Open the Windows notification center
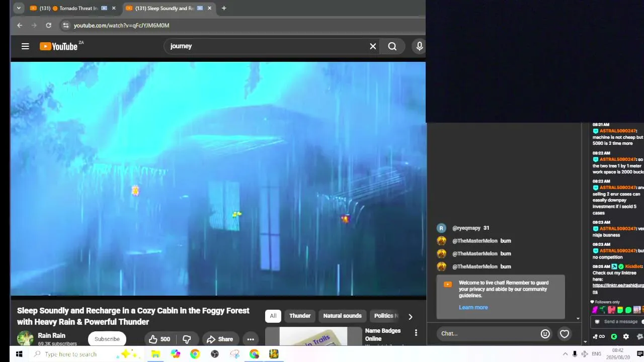Image resolution: width=644 pixels, height=362 pixels. [640, 354]
